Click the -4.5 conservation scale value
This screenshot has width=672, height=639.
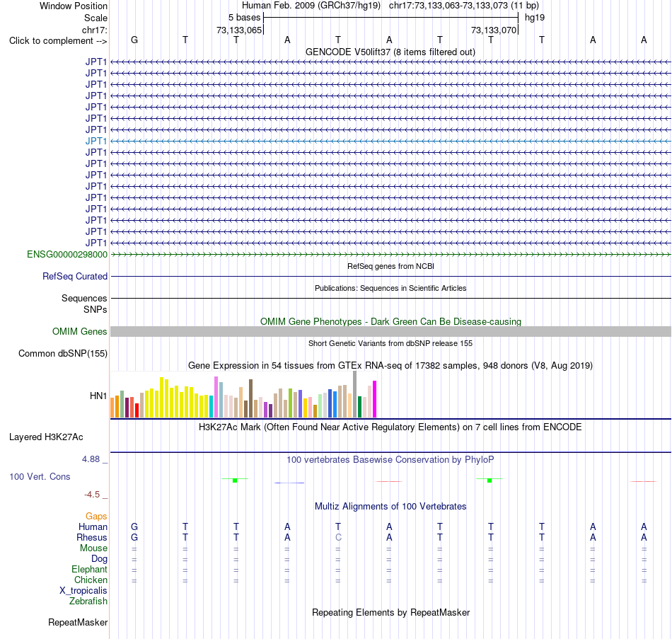click(x=92, y=495)
